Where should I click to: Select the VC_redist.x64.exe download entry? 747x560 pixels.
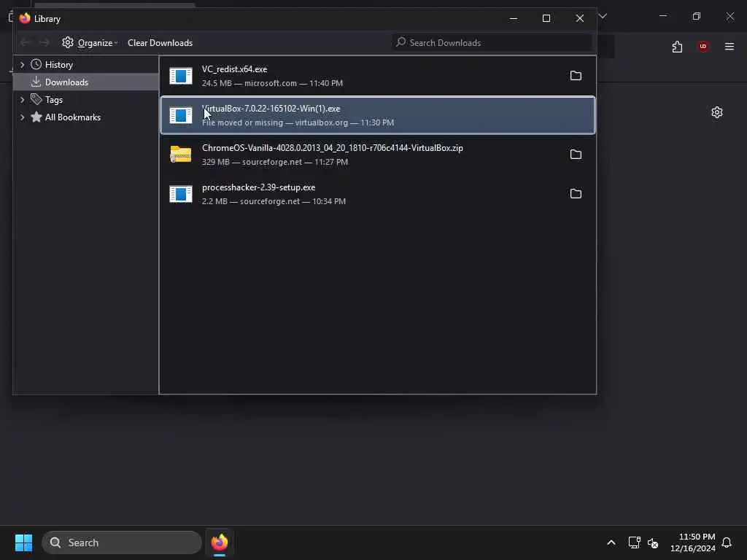coord(378,76)
